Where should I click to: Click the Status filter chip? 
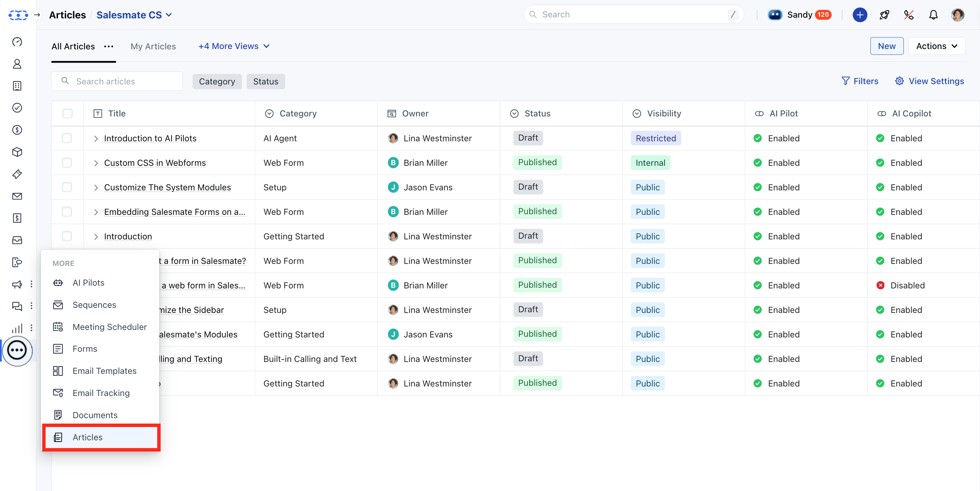(x=265, y=81)
